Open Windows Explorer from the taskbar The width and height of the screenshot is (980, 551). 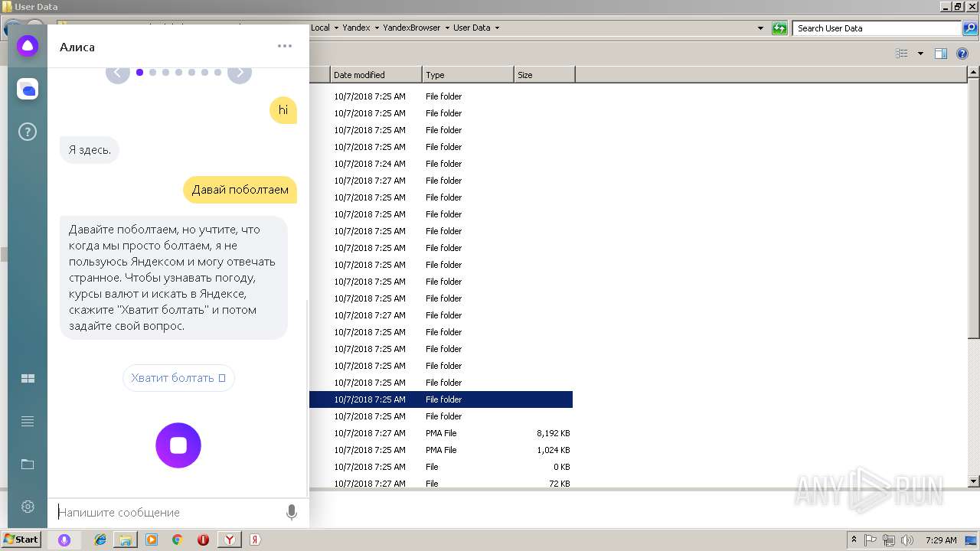point(126,540)
